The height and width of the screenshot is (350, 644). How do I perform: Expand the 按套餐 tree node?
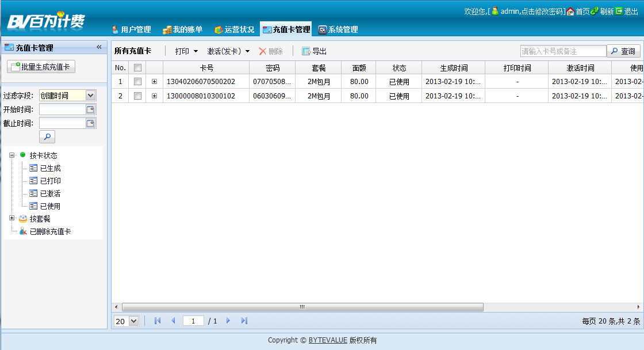click(11, 218)
